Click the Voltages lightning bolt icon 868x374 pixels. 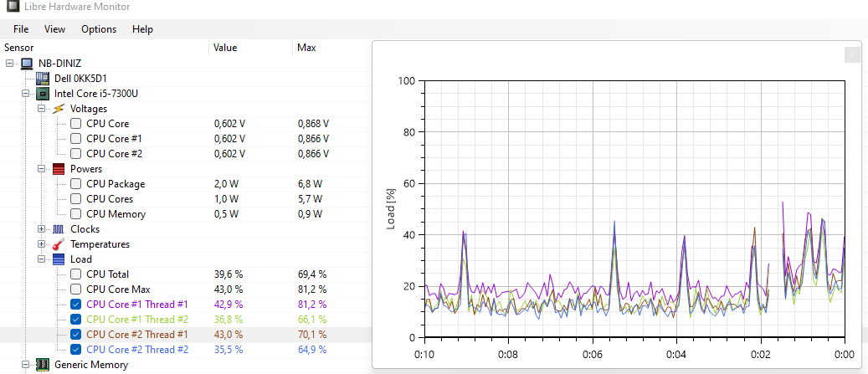(59, 109)
